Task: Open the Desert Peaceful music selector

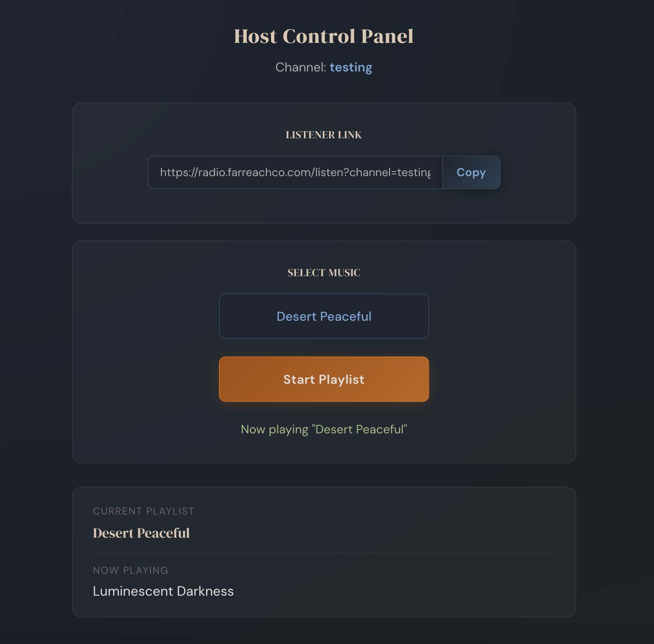Action: click(324, 316)
